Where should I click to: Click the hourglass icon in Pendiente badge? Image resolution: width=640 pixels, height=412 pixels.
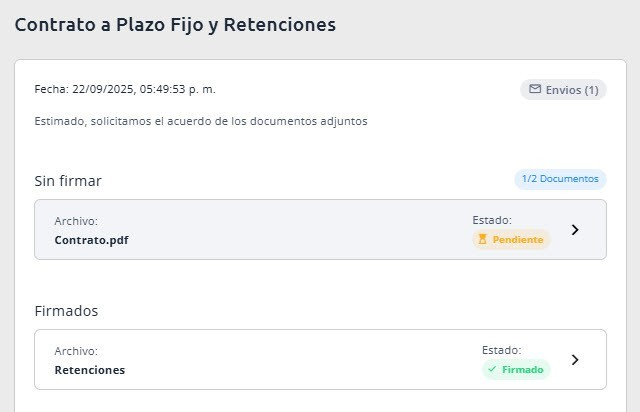pos(482,239)
